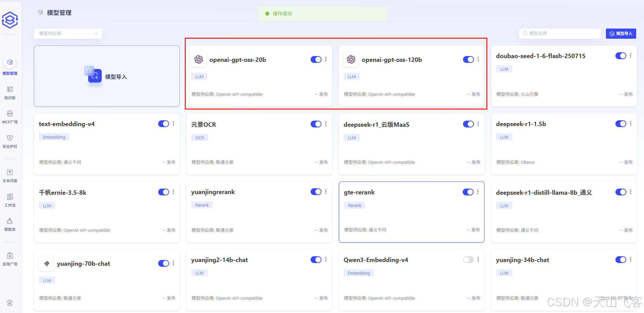The width and height of the screenshot is (644, 313).
Task: Open more options for yuanjing-34b-chat
Action: coord(631,259)
